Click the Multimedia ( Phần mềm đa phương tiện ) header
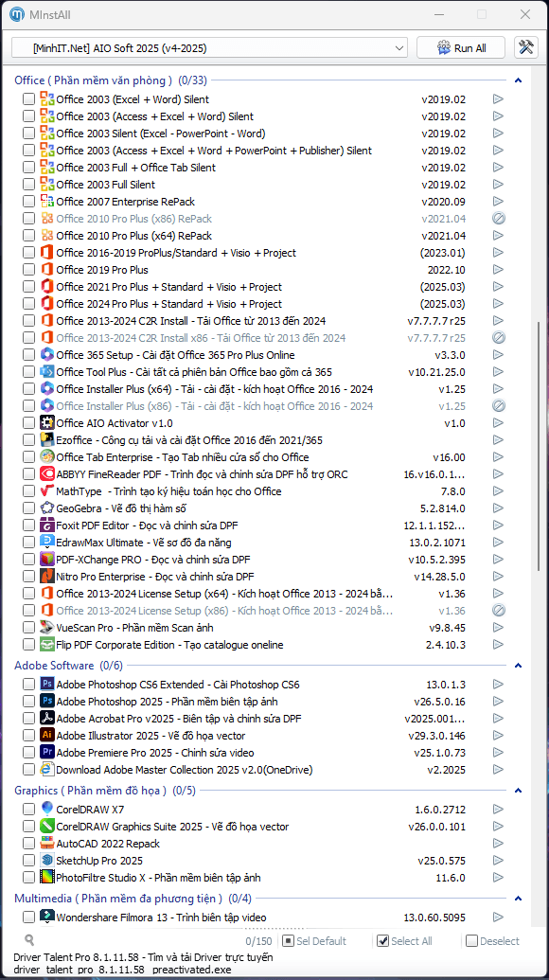 pyautogui.click(x=133, y=899)
